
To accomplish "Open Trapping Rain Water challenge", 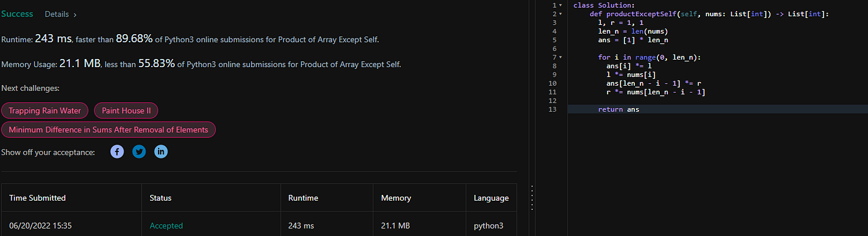I will tap(45, 111).
